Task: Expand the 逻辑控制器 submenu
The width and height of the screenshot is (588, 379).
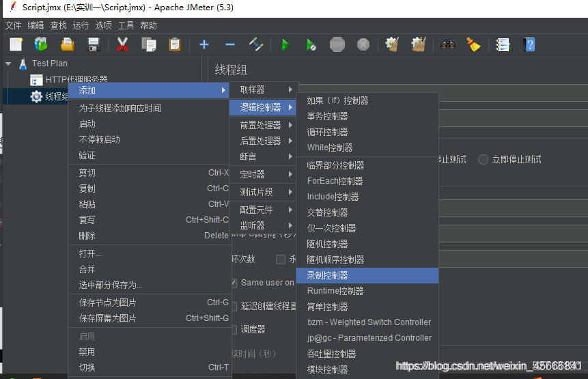Action: tap(263, 108)
